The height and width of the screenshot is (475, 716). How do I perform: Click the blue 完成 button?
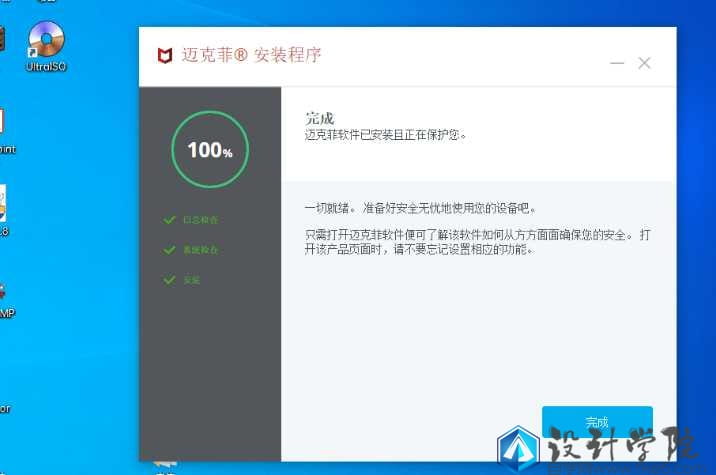597,422
